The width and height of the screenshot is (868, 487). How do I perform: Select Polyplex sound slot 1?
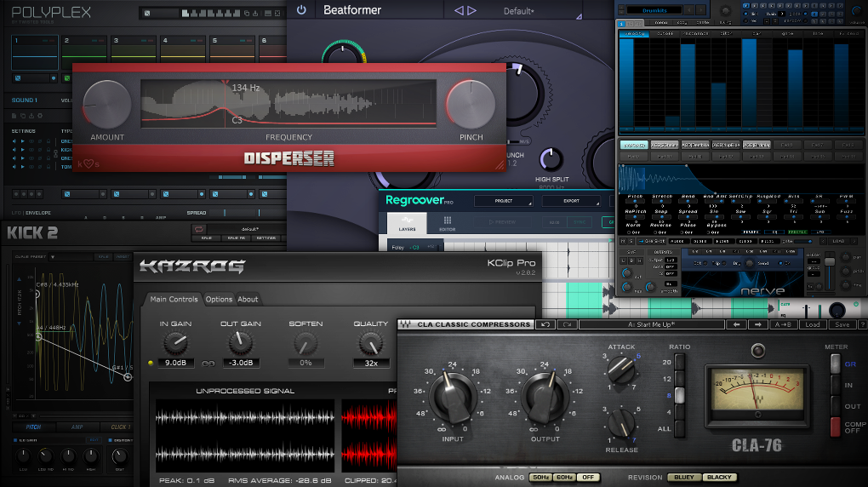coord(35,53)
